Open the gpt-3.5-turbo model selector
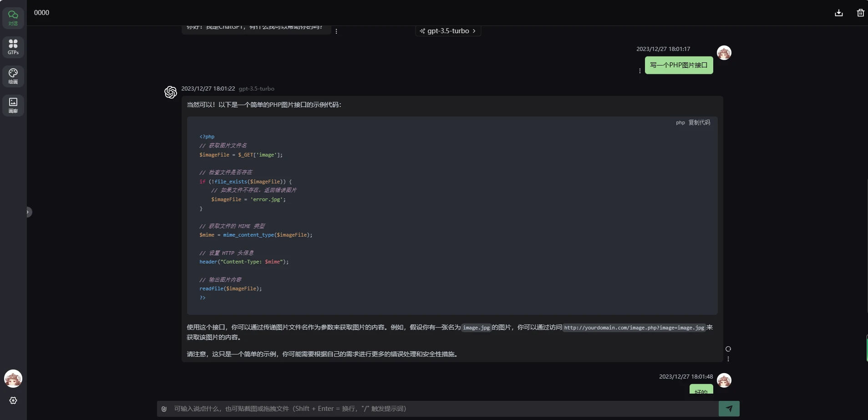The width and height of the screenshot is (868, 420). point(448,31)
